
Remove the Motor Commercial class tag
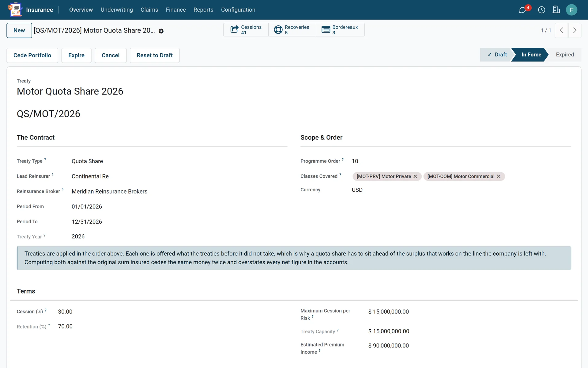tap(499, 176)
